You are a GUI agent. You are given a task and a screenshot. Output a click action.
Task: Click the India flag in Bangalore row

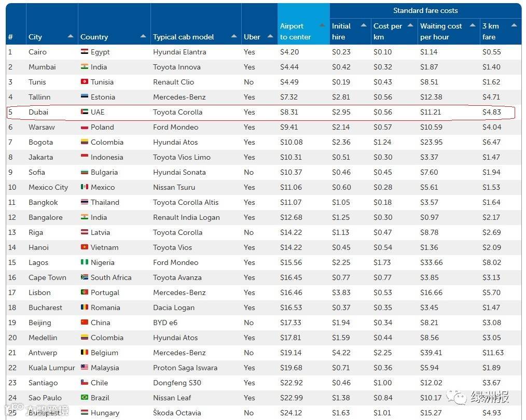tap(85, 217)
